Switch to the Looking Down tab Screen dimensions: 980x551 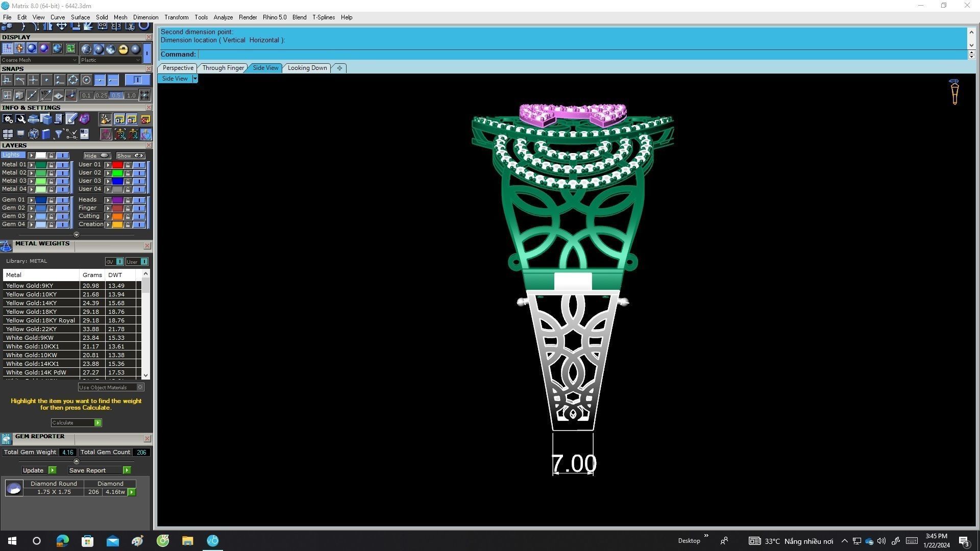pos(307,68)
